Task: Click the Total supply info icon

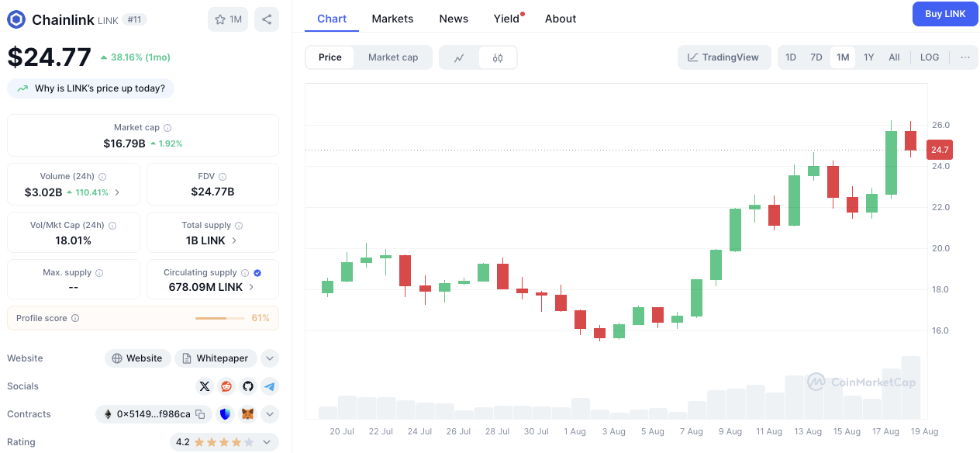Action: 239,226
